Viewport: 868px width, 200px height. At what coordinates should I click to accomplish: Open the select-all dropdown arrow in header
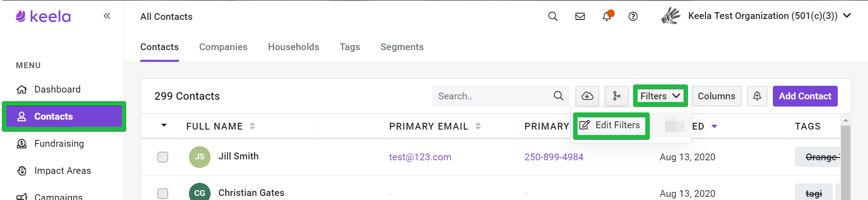164,126
